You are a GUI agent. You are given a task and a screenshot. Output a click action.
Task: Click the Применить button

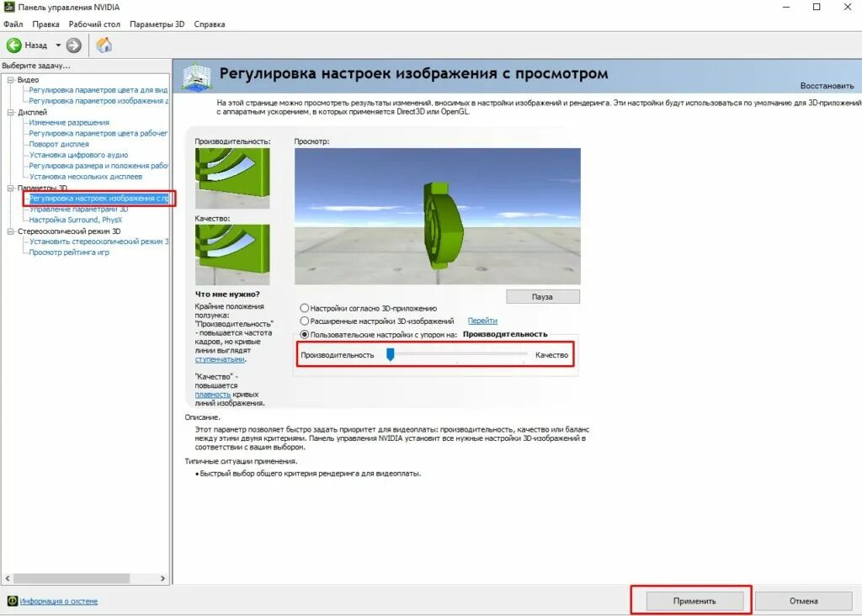click(694, 601)
